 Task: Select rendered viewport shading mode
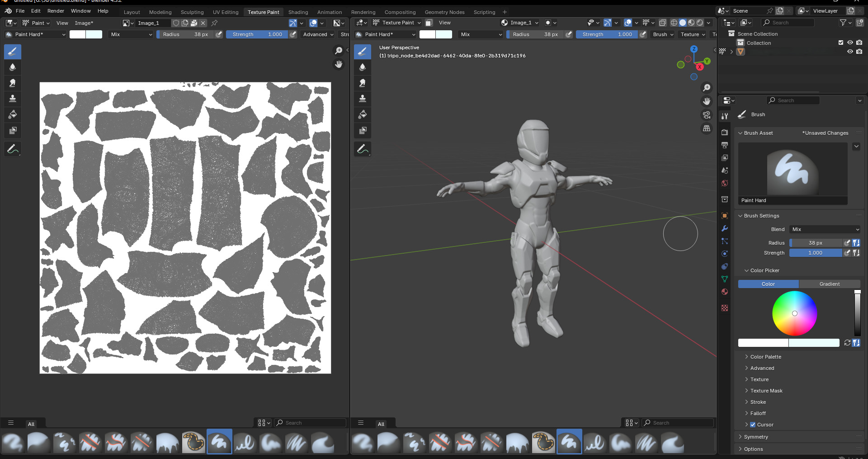tap(700, 23)
